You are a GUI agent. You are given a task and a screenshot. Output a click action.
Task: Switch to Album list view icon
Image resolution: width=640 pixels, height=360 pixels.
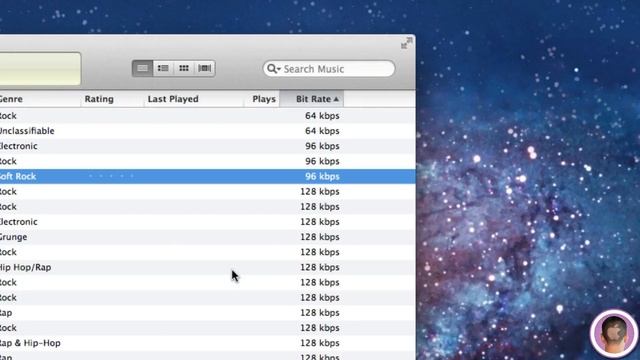(x=163, y=68)
